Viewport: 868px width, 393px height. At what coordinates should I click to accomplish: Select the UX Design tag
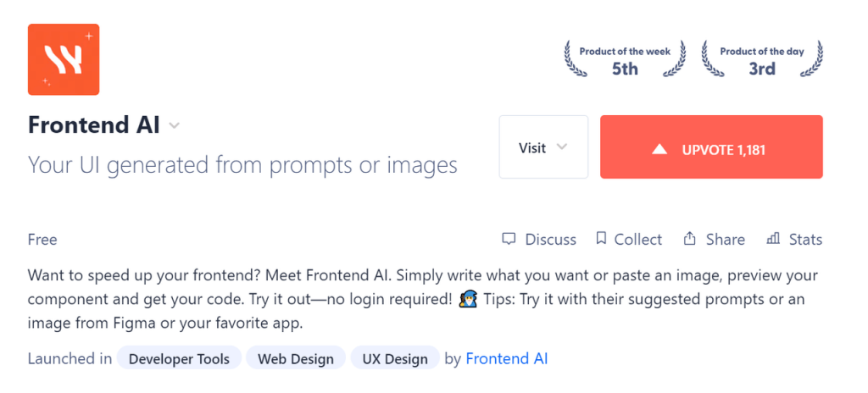[x=395, y=358]
